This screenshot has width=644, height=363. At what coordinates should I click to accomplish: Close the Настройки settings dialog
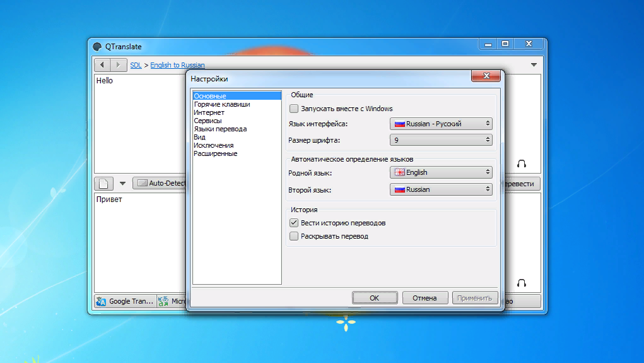tap(486, 76)
